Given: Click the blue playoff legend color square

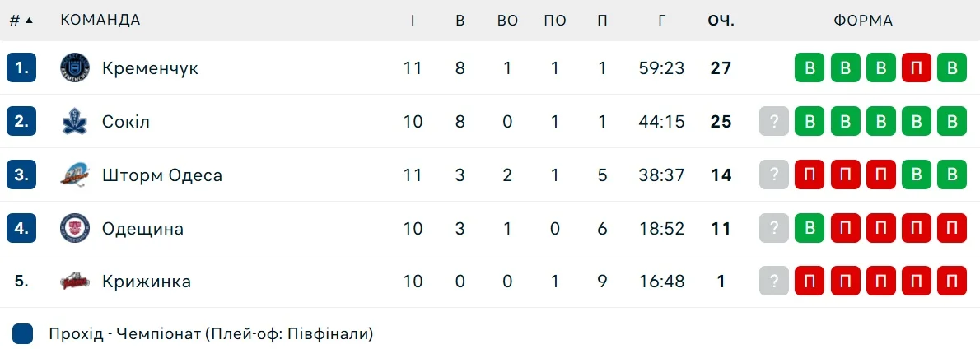Looking at the screenshot, I should [x=23, y=333].
